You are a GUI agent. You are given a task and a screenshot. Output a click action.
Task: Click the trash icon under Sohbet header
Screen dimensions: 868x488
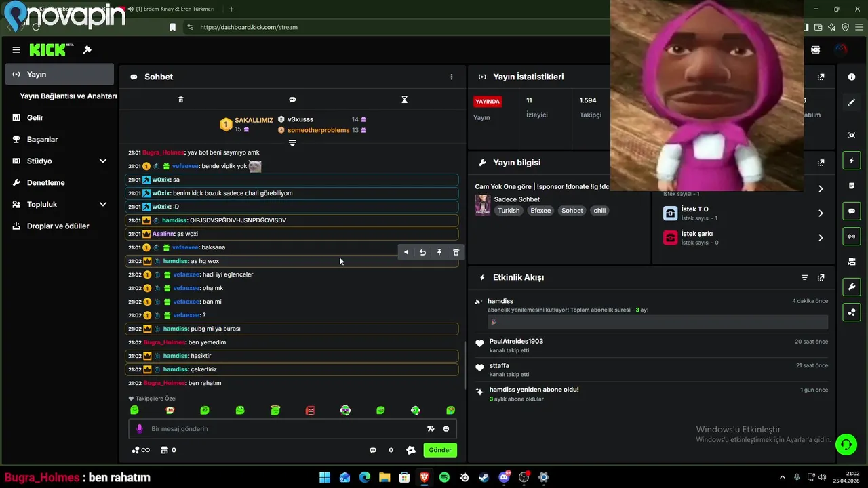point(180,99)
